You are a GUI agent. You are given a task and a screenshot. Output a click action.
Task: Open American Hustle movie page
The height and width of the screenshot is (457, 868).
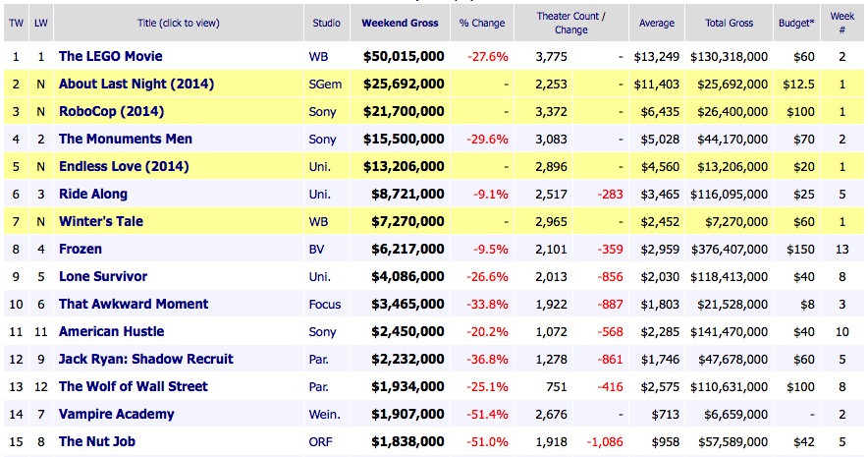coord(111,332)
